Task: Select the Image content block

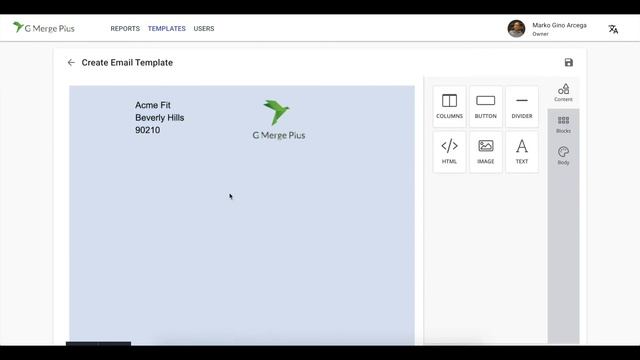Action: click(x=485, y=152)
